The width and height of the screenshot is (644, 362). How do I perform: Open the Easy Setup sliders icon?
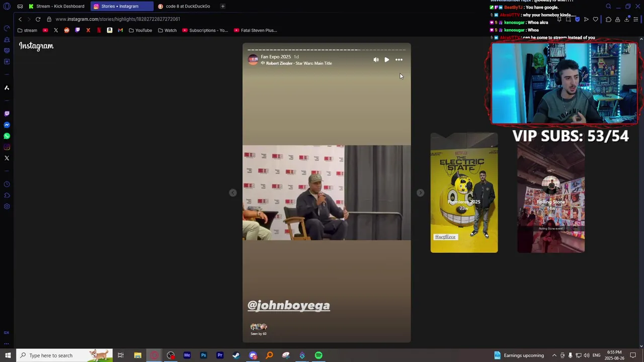click(636, 19)
